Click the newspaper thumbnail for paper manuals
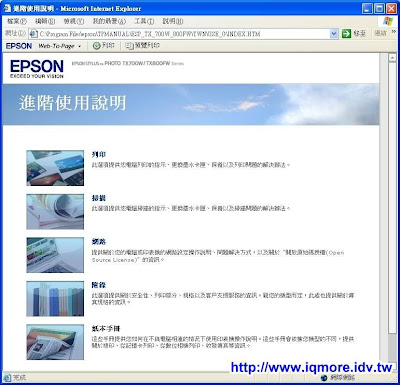The height and width of the screenshot is (385, 400). click(55, 342)
